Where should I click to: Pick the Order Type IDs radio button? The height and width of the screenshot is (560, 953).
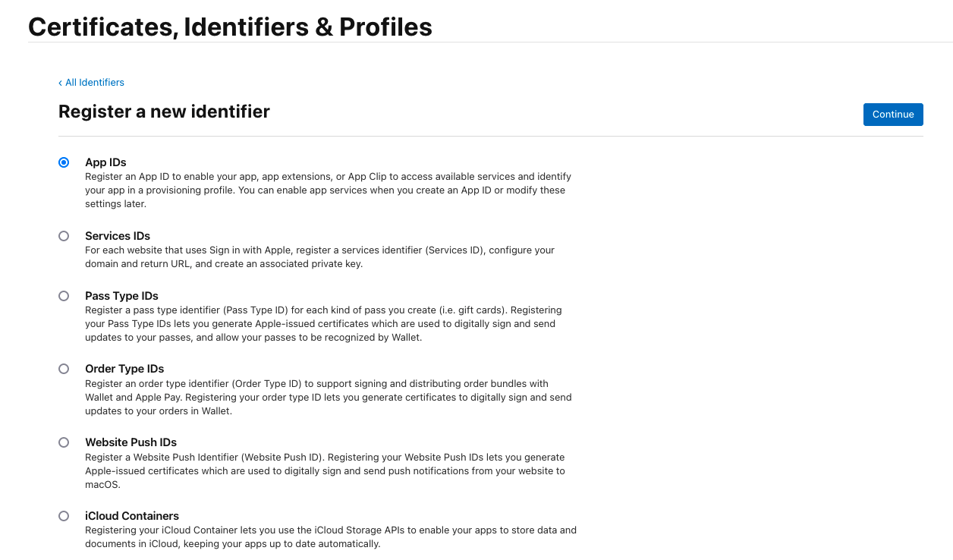point(64,369)
